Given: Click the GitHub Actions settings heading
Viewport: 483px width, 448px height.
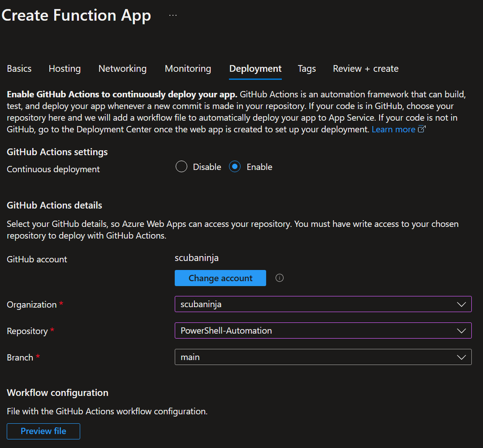Looking at the screenshot, I should [58, 152].
